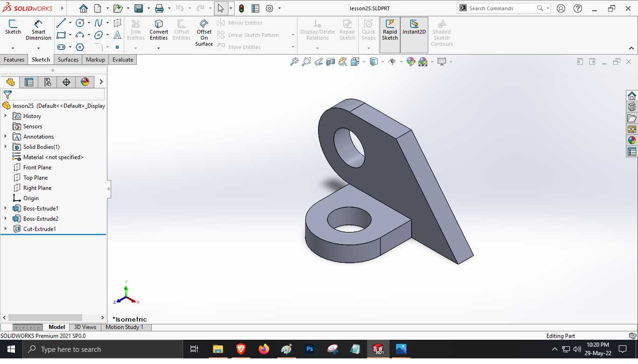
Task: Select the Circle sketch tool
Action: click(x=80, y=23)
